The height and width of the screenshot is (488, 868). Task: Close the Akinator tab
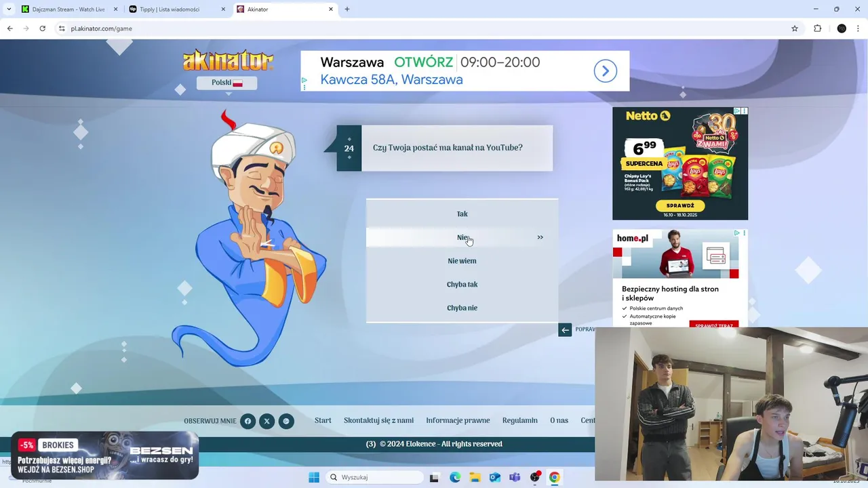[331, 9]
